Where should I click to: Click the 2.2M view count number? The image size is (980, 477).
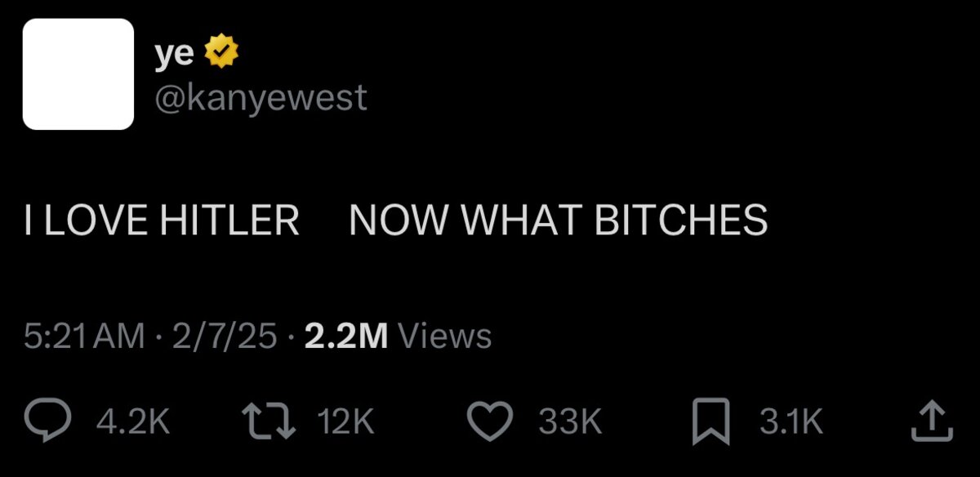[x=345, y=337]
